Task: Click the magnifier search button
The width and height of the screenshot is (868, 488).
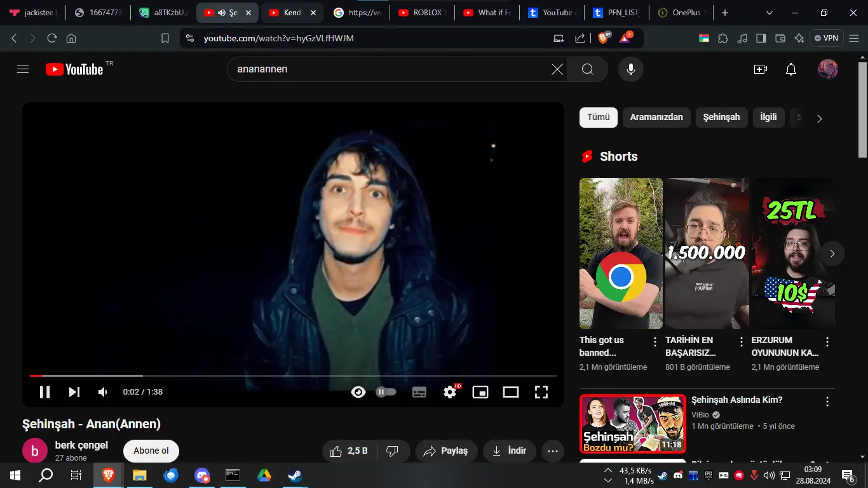Action: (x=588, y=69)
